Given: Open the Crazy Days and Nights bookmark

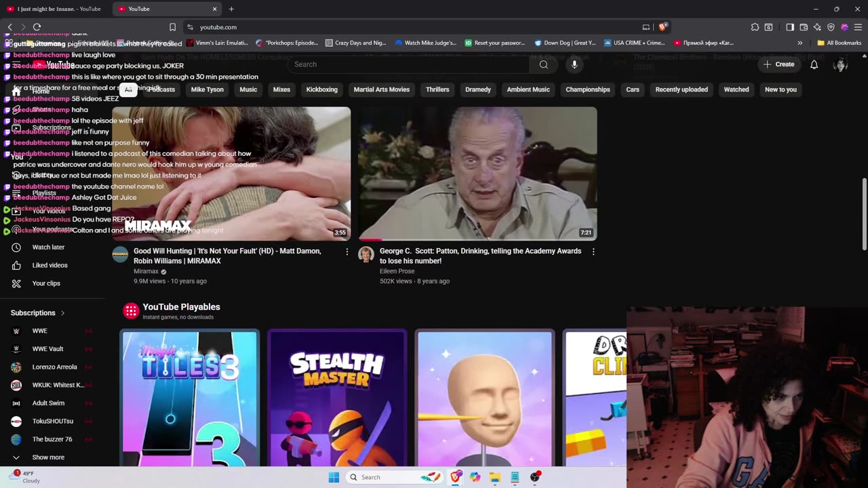Looking at the screenshot, I should tap(356, 43).
